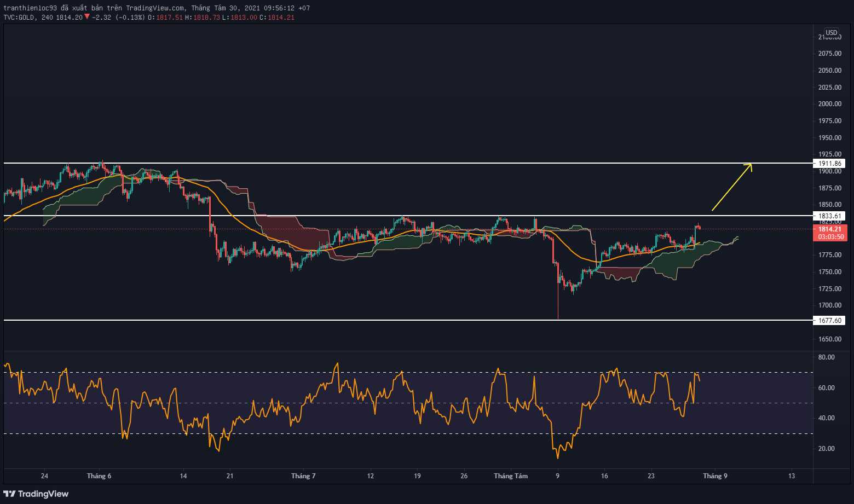Click the 1700.00 tick on price axis
The height and width of the screenshot is (504, 854).
830,305
